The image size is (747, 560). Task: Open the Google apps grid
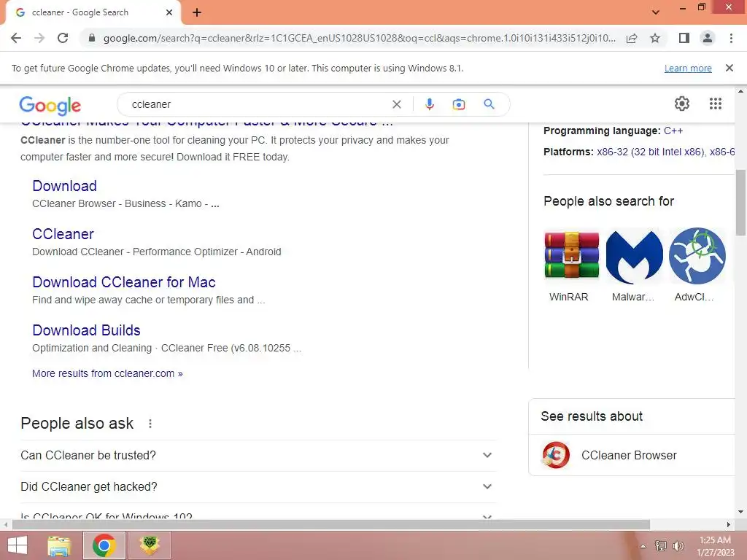tap(716, 104)
